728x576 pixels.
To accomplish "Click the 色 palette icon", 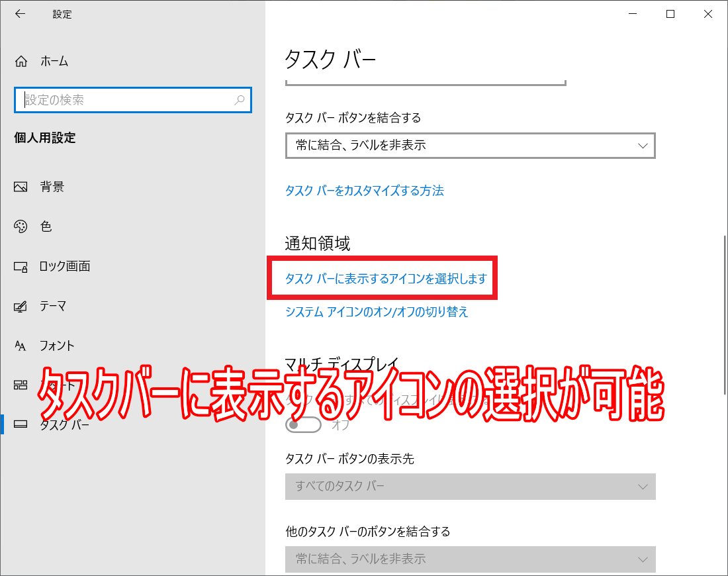I will [x=21, y=226].
